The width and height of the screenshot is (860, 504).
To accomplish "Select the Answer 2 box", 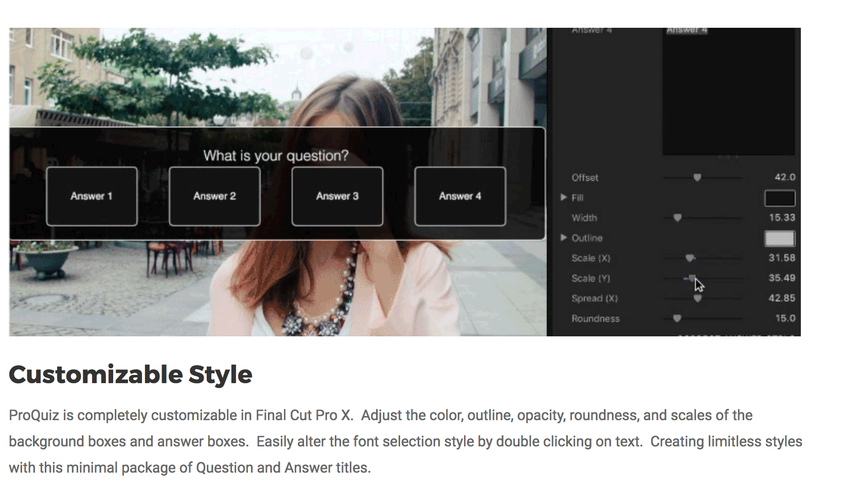I will [x=214, y=196].
